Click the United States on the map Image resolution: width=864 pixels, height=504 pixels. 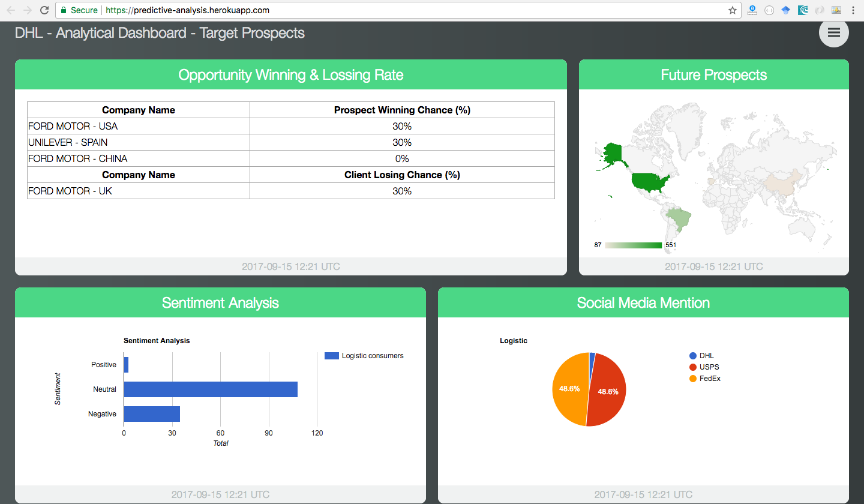coord(649,182)
